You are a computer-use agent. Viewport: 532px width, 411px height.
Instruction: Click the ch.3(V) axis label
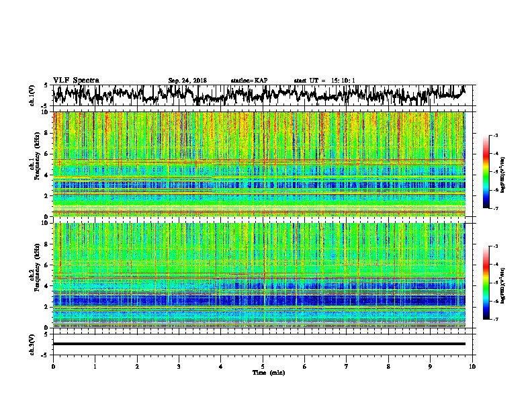pyautogui.click(x=32, y=345)
